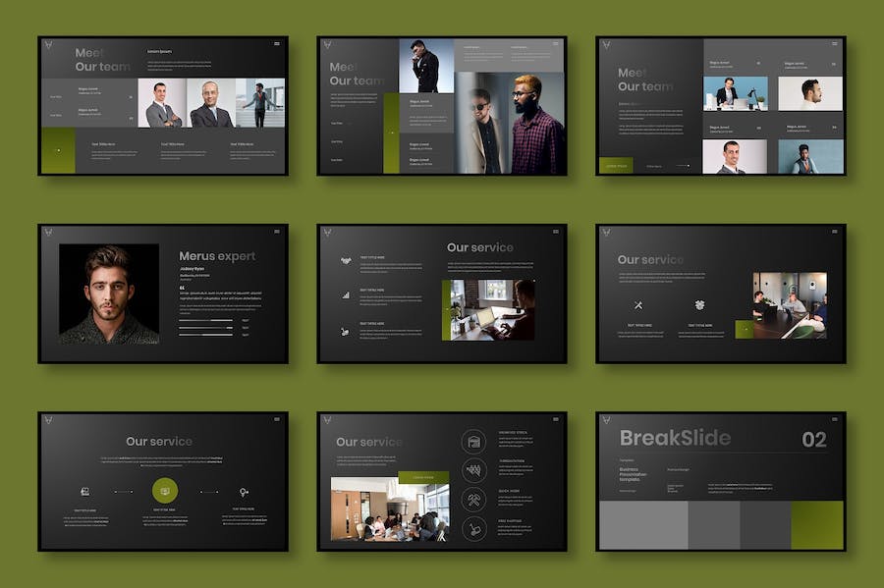884x588 pixels.
Task: Select the crossed wrench tools icon
Action: pyautogui.click(x=637, y=305)
